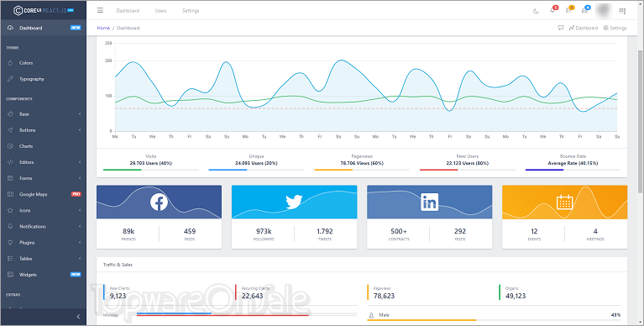Expand the Tables sidebar group
Viewport: 644px width, 326px height.
[43, 258]
